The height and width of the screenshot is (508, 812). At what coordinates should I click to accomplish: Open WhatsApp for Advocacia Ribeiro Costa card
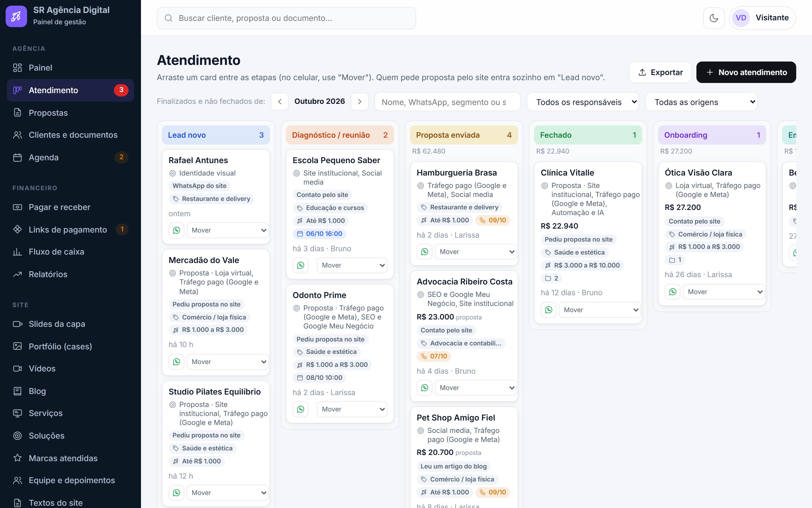point(425,388)
